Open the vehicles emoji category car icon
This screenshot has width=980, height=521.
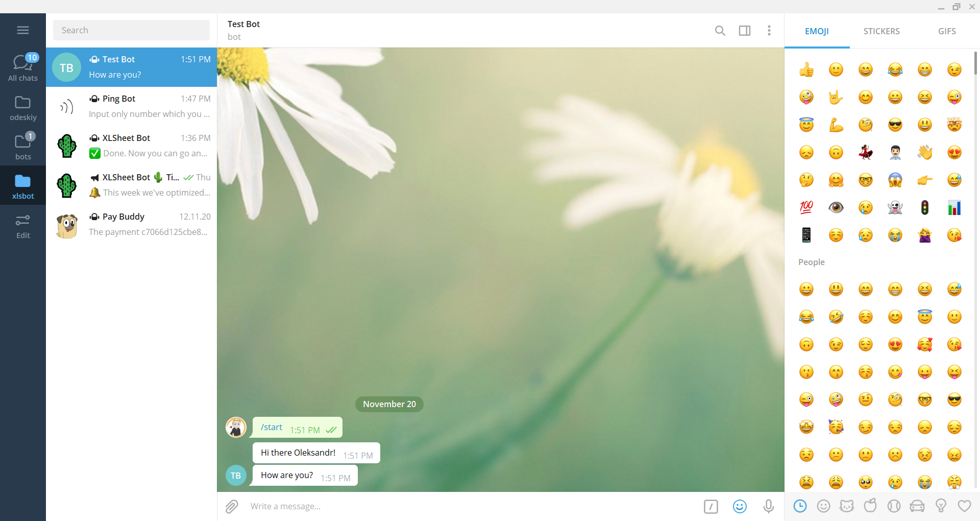pyautogui.click(x=917, y=506)
